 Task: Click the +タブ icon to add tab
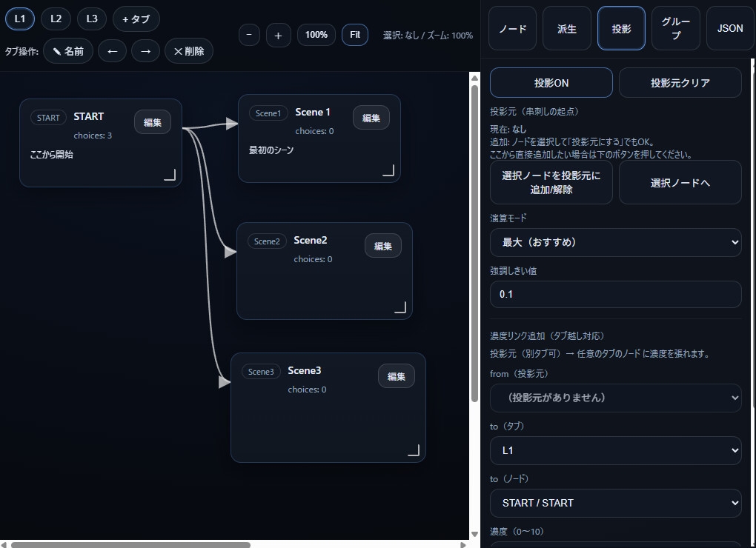[x=136, y=19]
